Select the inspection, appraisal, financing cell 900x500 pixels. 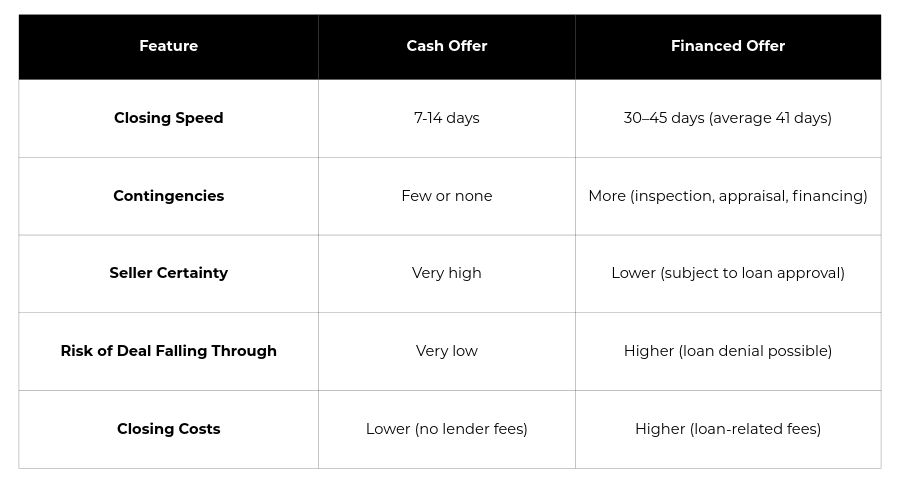(727, 196)
